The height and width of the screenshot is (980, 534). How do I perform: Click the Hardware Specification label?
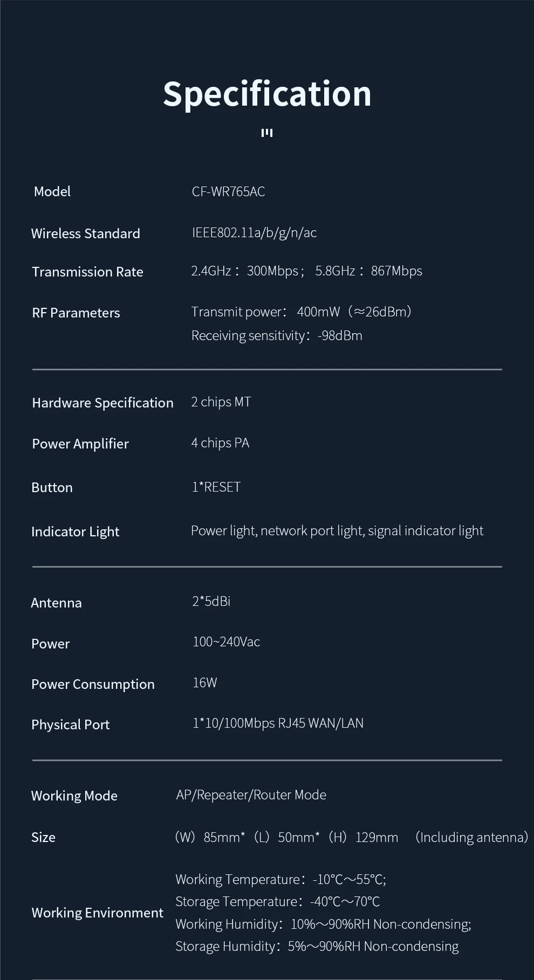[x=102, y=403]
